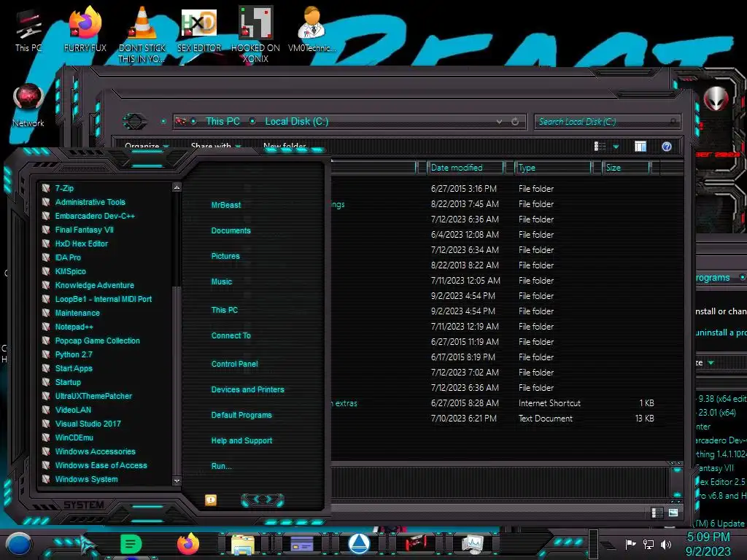Open the green notes app in taskbar
Viewport: 747px width, 560px height.
[131, 544]
